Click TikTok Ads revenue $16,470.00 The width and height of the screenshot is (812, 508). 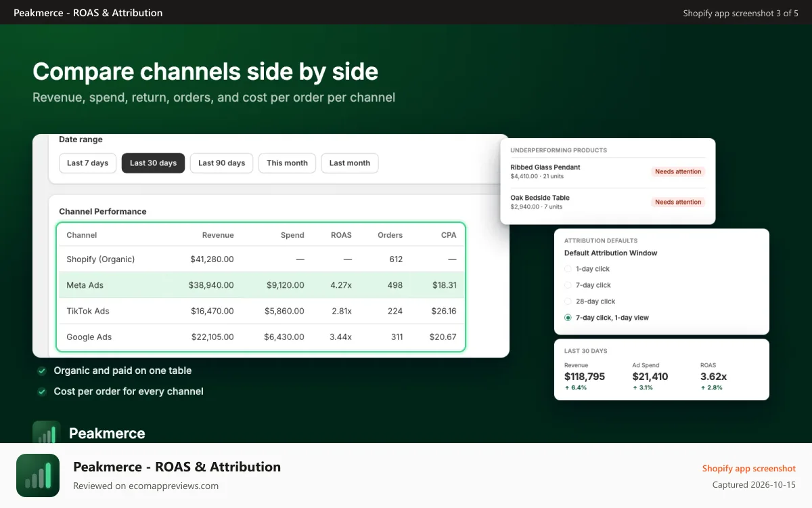pyautogui.click(x=212, y=311)
